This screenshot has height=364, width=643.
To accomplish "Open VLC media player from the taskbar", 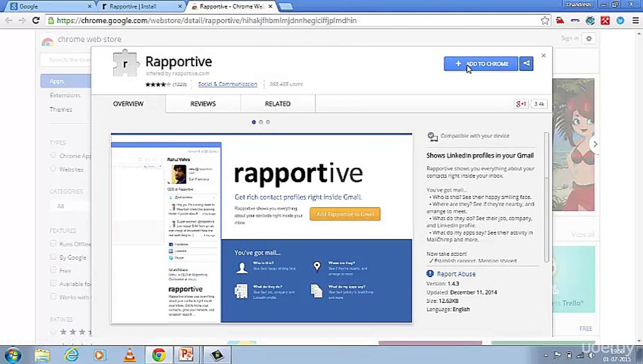I will (129, 355).
